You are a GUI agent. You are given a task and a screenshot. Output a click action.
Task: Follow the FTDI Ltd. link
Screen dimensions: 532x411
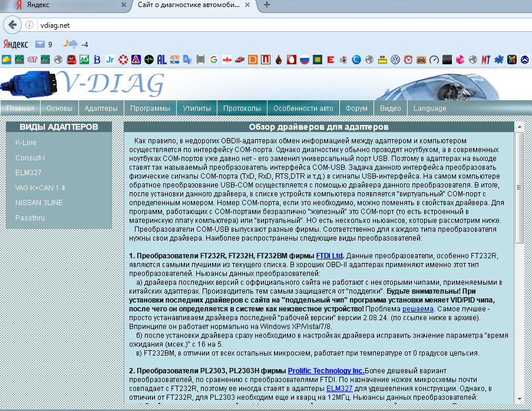(329, 256)
